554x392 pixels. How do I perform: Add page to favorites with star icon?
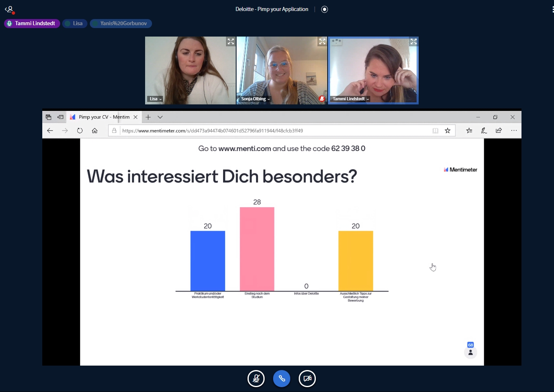(448, 130)
